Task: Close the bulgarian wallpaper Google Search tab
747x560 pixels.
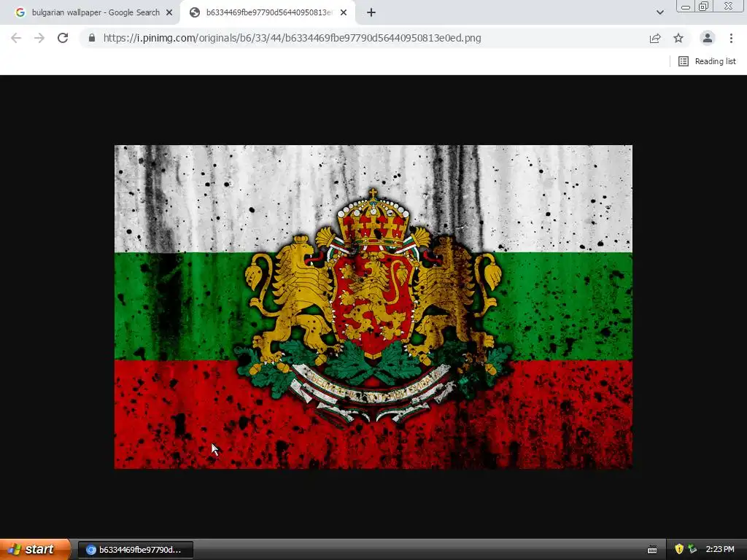Action: tap(169, 12)
